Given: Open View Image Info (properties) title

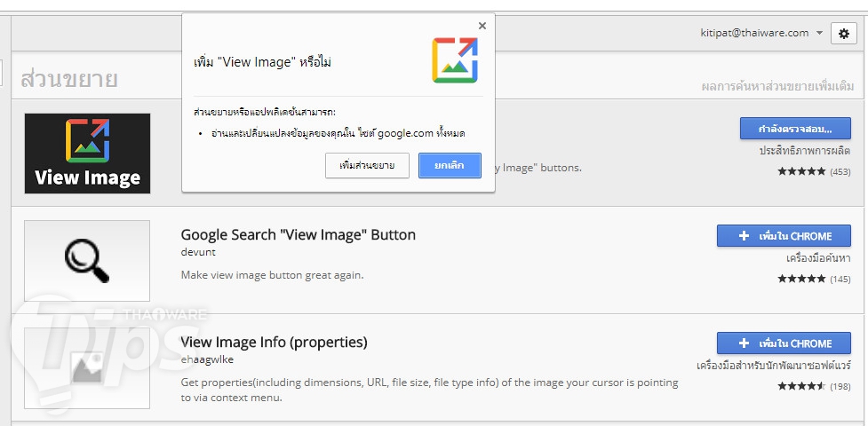Looking at the screenshot, I should point(274,342).
